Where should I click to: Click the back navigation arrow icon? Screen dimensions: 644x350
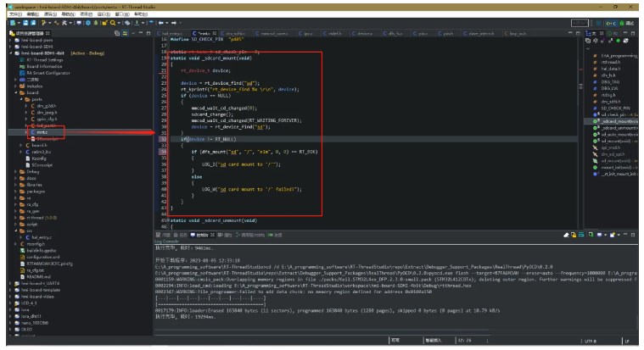coord(161,23)
